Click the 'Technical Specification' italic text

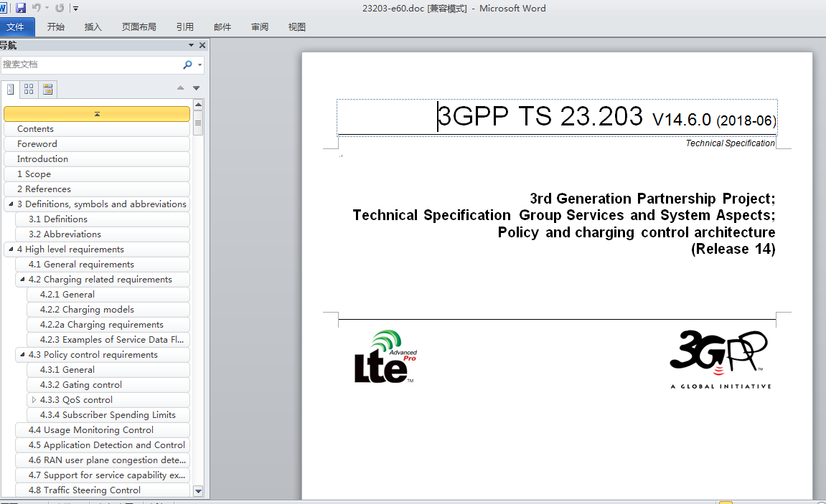(x=730, y=143)
